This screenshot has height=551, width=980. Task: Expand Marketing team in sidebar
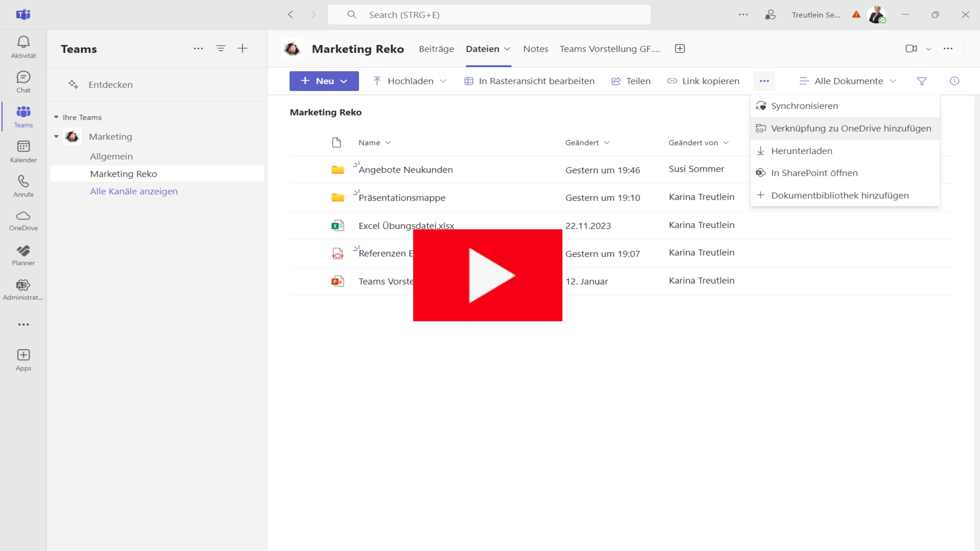(x=57, y=136)
